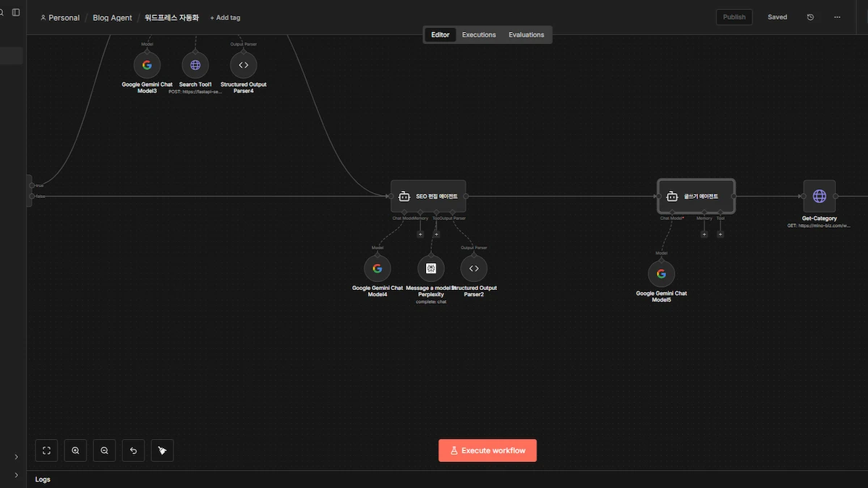Open the Structured Output Parser4 node

pyautogui.click(x=243, y=65)
